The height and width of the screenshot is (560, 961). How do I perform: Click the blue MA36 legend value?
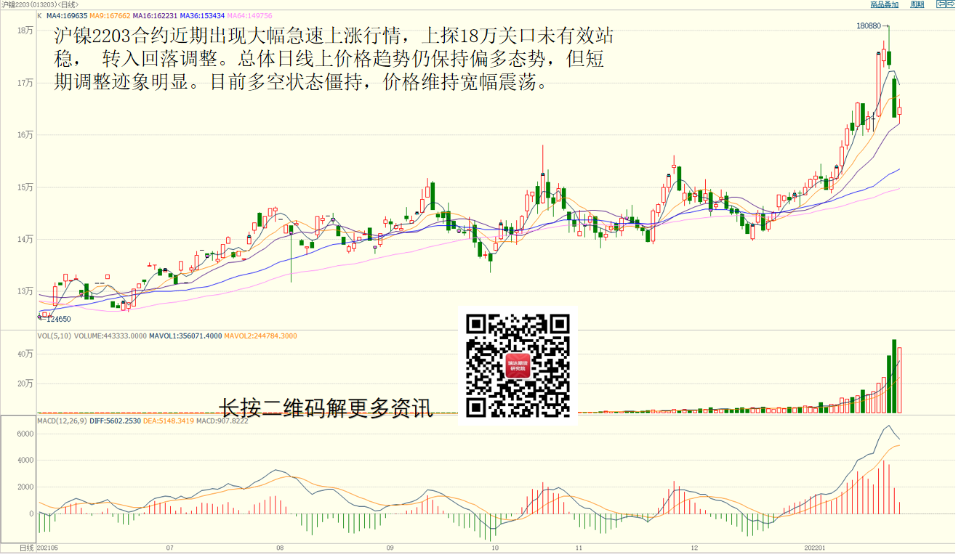pyautogui.click(x=201, y=15)
